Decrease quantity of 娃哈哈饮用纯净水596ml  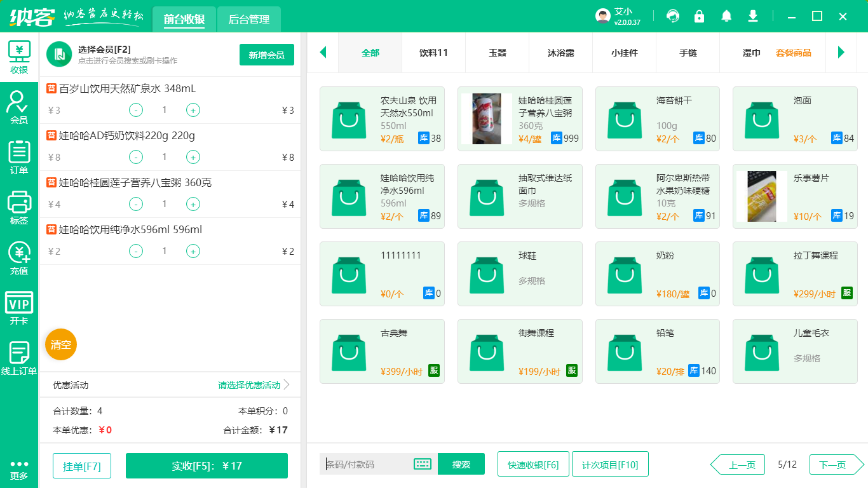pos(136,251)
